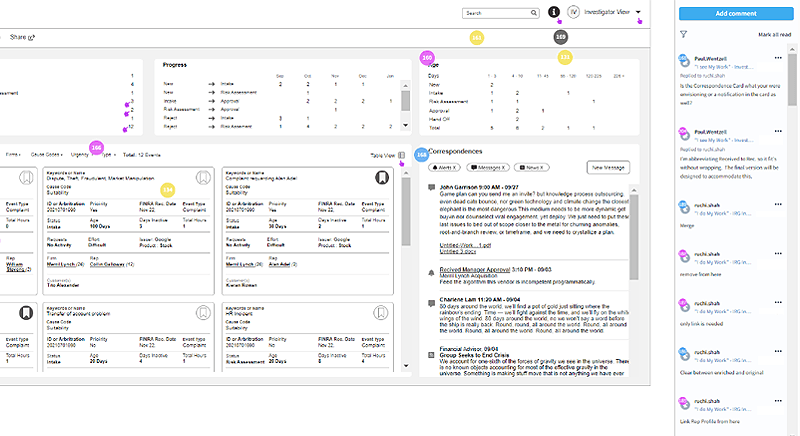Open more options on 'remove from here' comment

pyautogui.click(x=778, y=253)
